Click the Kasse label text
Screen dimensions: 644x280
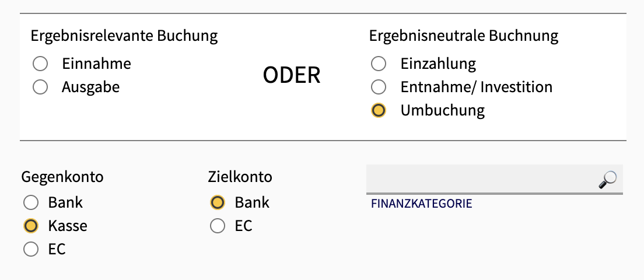click(x=68, y=226)
